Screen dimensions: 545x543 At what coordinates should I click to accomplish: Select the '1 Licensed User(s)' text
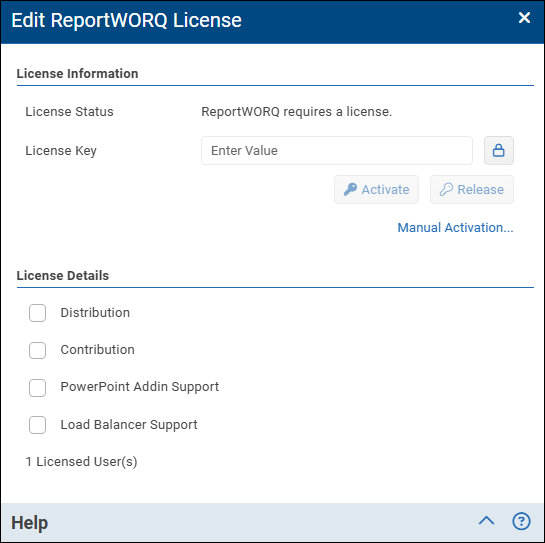81,462
